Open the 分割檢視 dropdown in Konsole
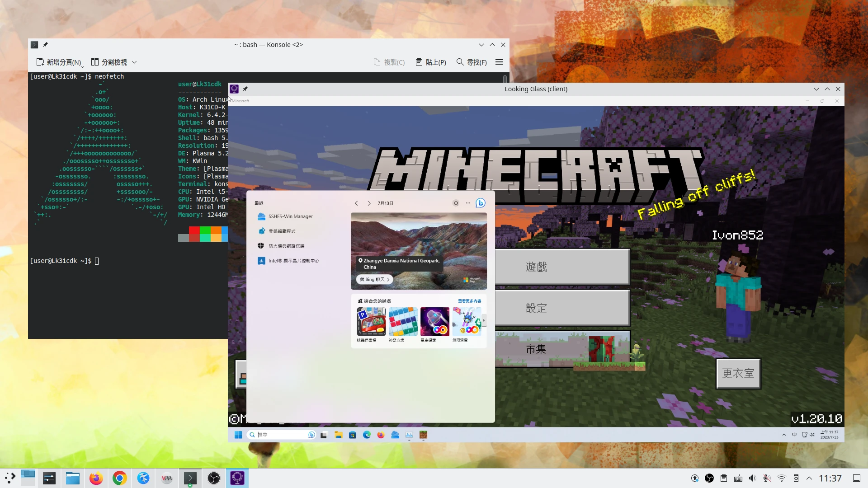 [134, 62]
